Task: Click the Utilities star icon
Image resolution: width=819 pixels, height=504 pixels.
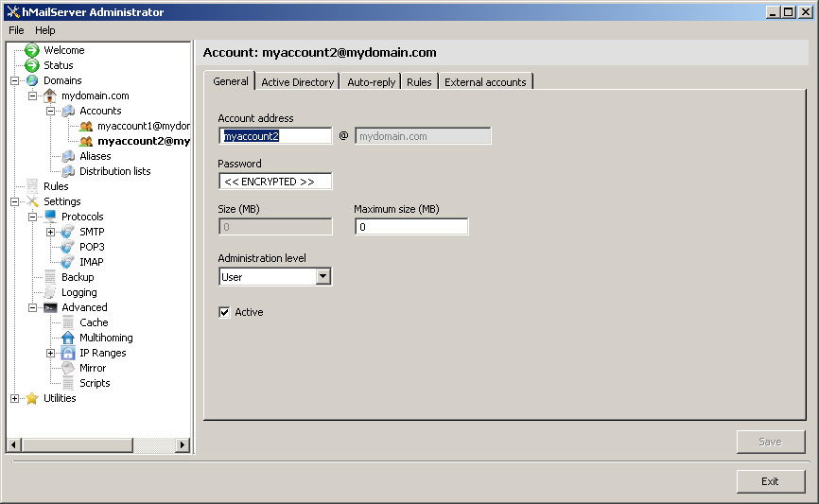Action: tap(32, 398)
